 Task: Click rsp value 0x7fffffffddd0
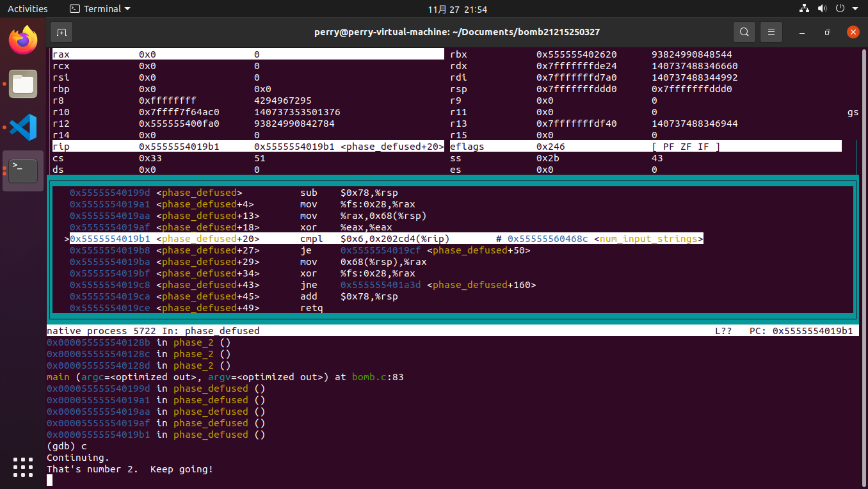coord(577,89)
